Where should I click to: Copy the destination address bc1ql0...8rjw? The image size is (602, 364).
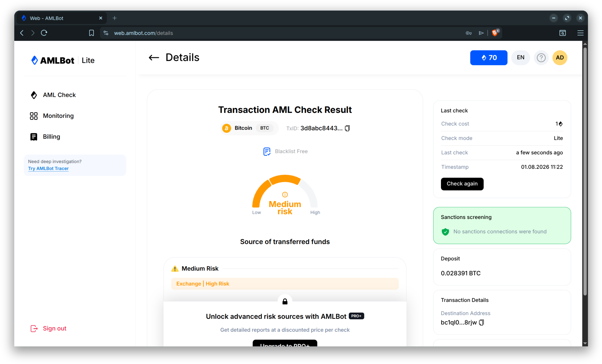(x=481, y=322)
